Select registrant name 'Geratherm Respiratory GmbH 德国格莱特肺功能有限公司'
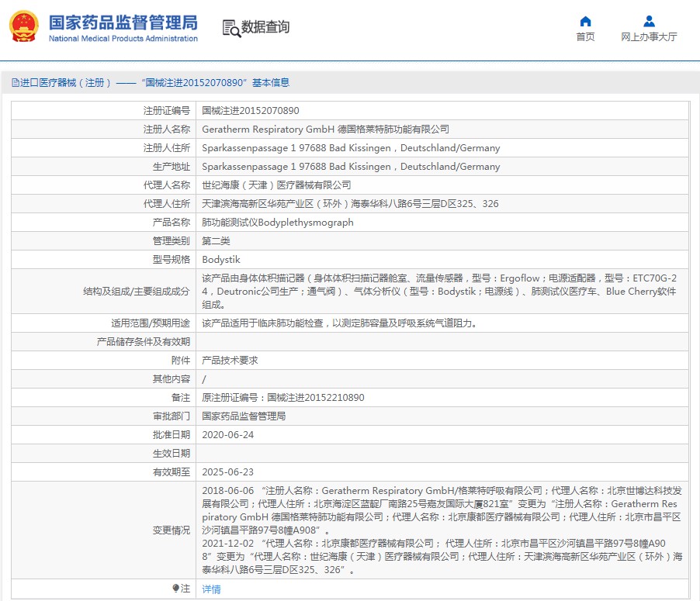This screenshot has width=700, height=601. coord(325,130)
